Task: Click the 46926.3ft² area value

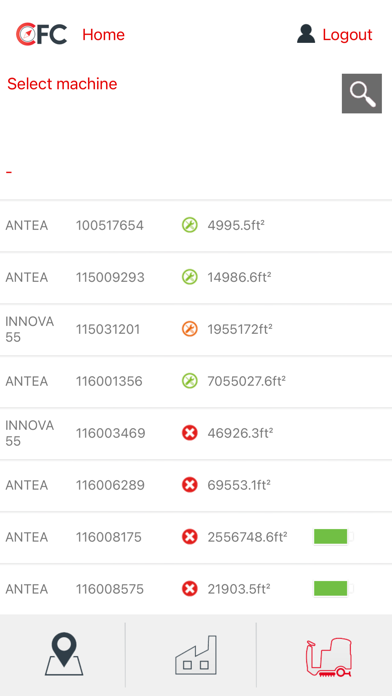Action: click(x=240, y=433)
